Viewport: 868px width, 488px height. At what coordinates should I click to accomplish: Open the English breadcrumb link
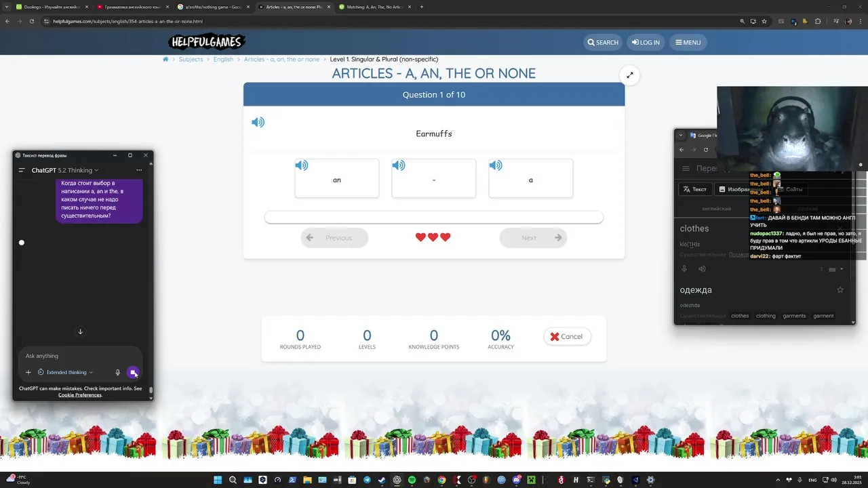pyautogui.click(x=223, y=59)
